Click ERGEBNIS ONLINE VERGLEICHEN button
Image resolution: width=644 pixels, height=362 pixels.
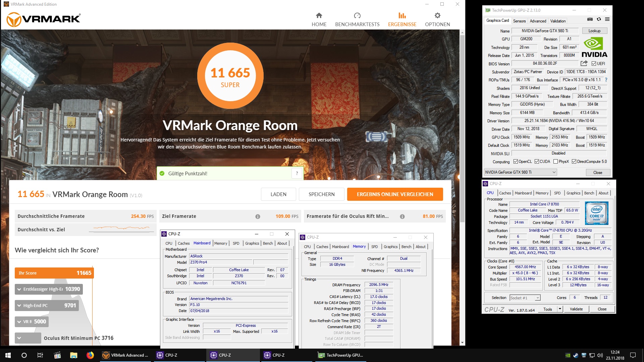pyautogui.click(x=395, y=194)
